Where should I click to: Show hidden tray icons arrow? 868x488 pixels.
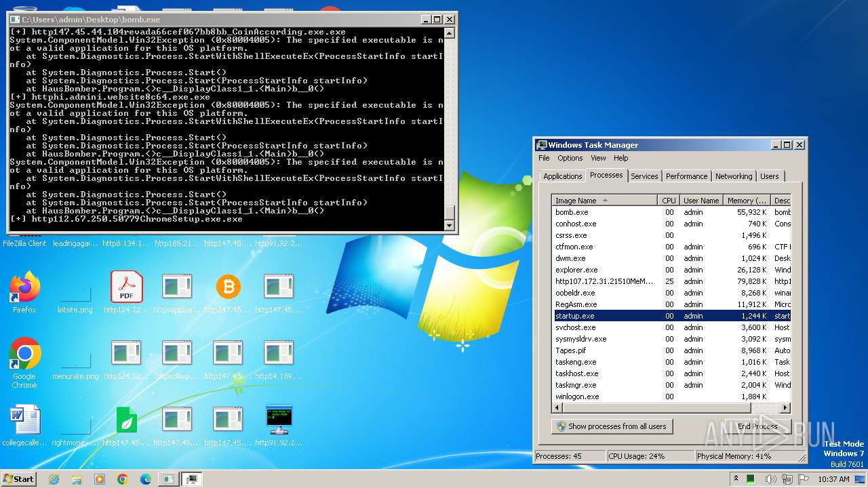click(736, 479)
